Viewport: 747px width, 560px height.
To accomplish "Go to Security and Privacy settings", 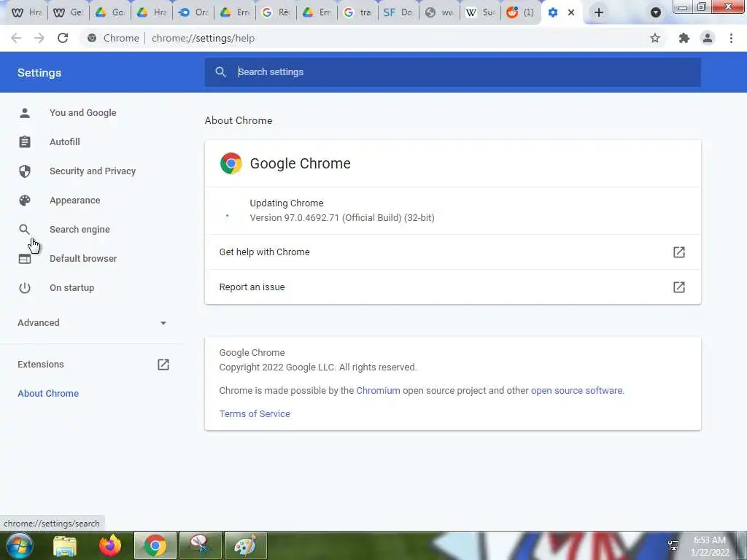I will pyautogui.click(x=93, y=171).
